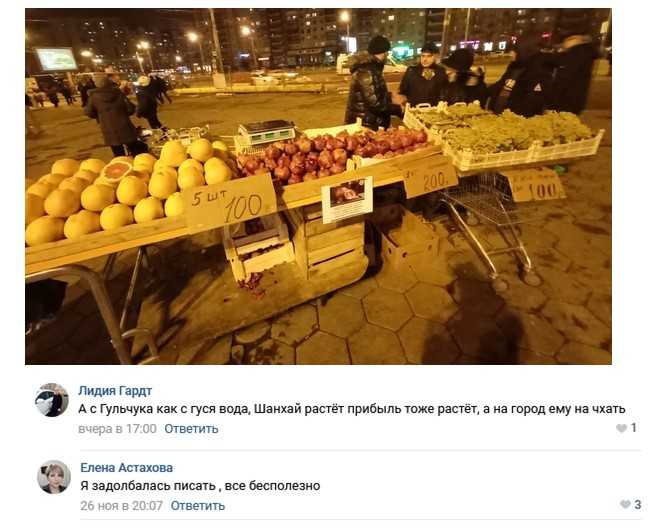The width and height of the screenshot is (658, 528).
Task: Open Лидия Гардт's avatar picture
Action: pyautogui.click(x=52, y=400)
